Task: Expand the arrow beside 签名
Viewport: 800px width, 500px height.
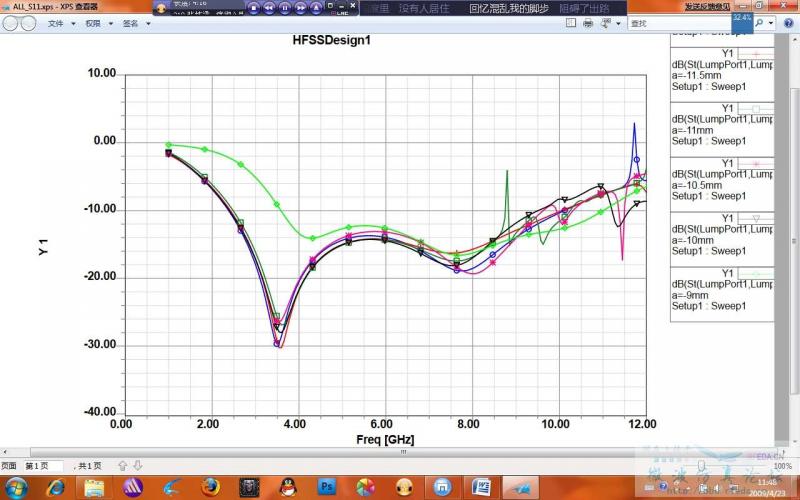Action: (148, 24)
